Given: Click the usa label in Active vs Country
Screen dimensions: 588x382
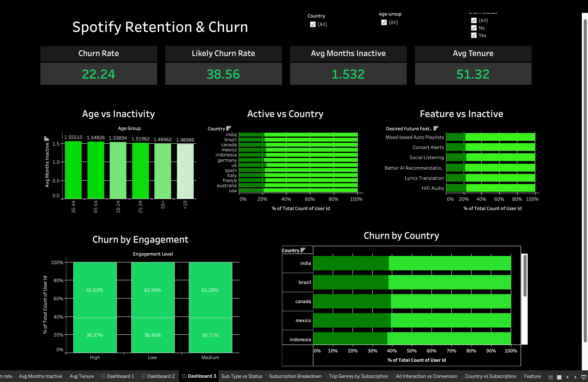Looking at the screenshot, I should pos(233,190).
